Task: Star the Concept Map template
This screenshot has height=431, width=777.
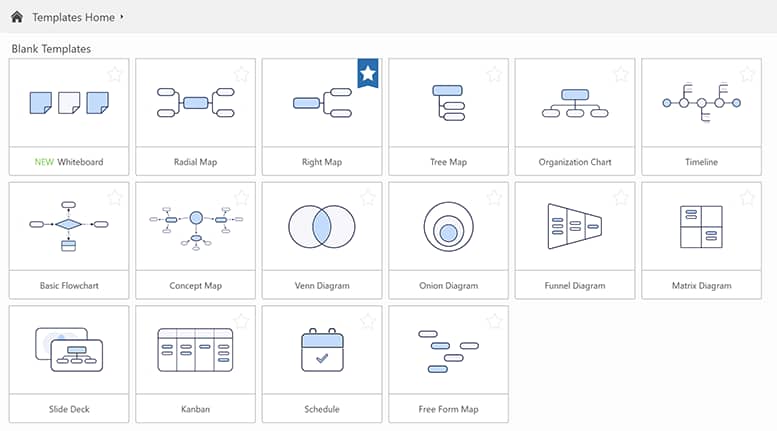Action: 241,198
